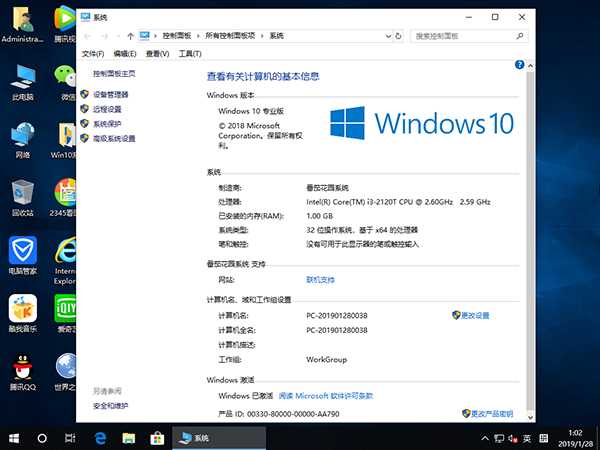This screenshot has width=600, height=450.
Task: Select This PC (此电脑) desktop icon
Action: tap(23, 83)
